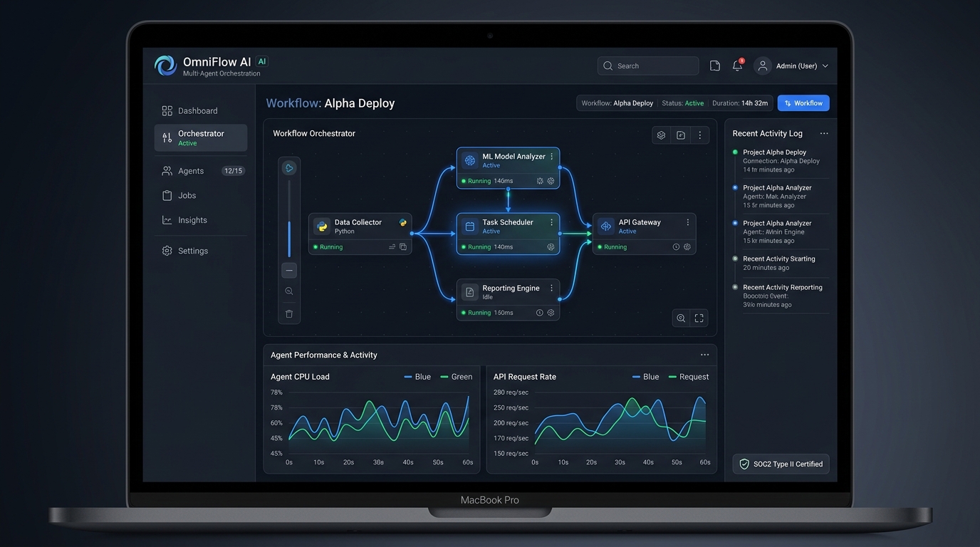Click the zoom icon beside the fullscreen icon
Screen dimensions: 980x547
pyautogui.click(x=682, y=318)
